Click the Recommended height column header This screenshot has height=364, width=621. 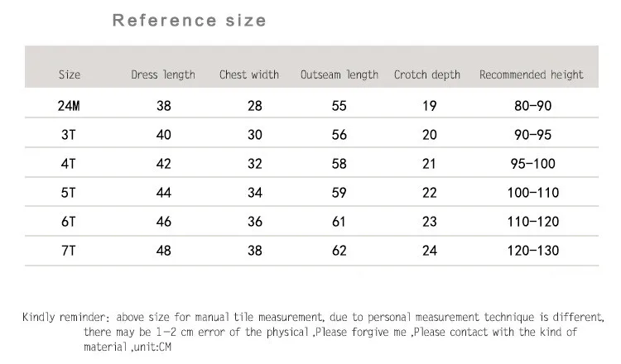[532, 74]
